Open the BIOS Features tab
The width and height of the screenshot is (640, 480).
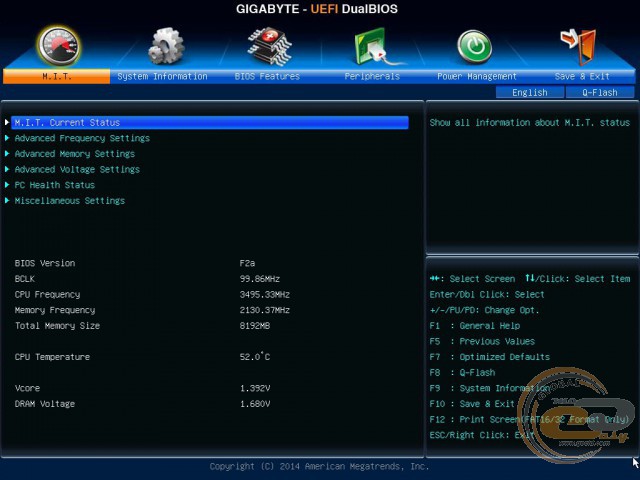pos(267,76)
